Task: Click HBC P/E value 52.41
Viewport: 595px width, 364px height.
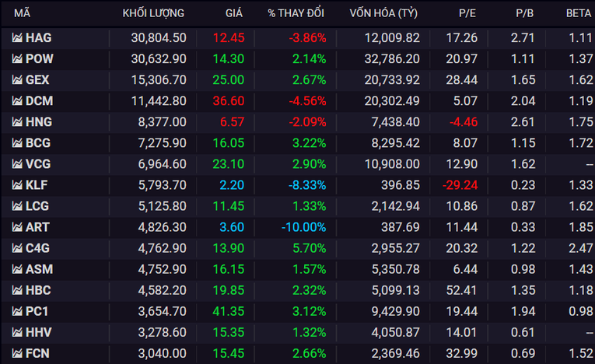Action: [462, 290]
